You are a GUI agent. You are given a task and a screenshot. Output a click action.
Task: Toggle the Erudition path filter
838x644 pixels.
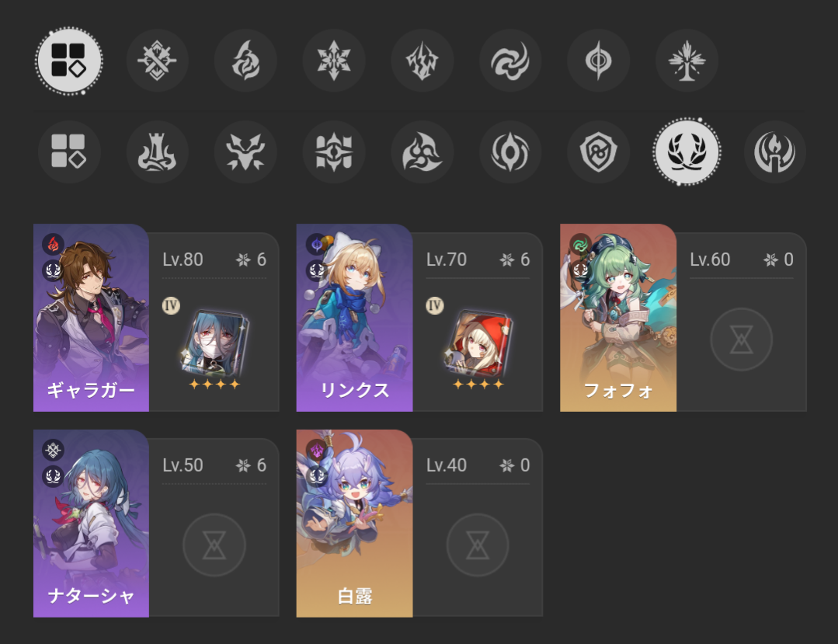coord(333,151)
